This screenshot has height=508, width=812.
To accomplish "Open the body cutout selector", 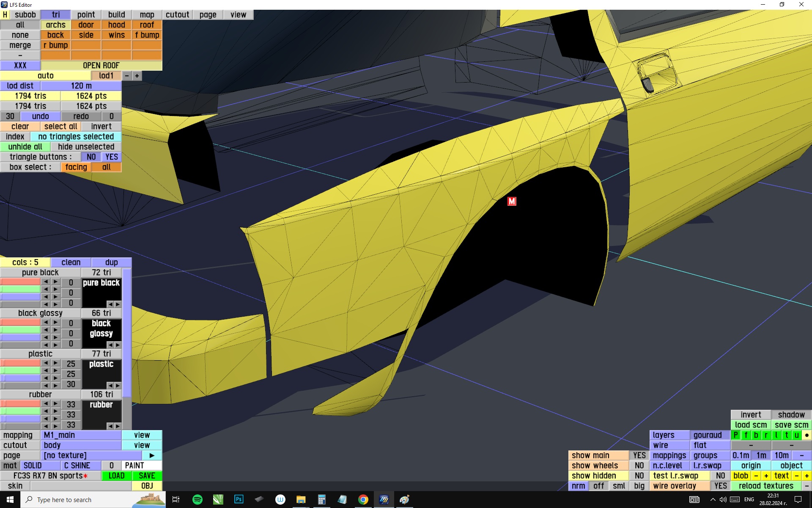I will [81, 445].
